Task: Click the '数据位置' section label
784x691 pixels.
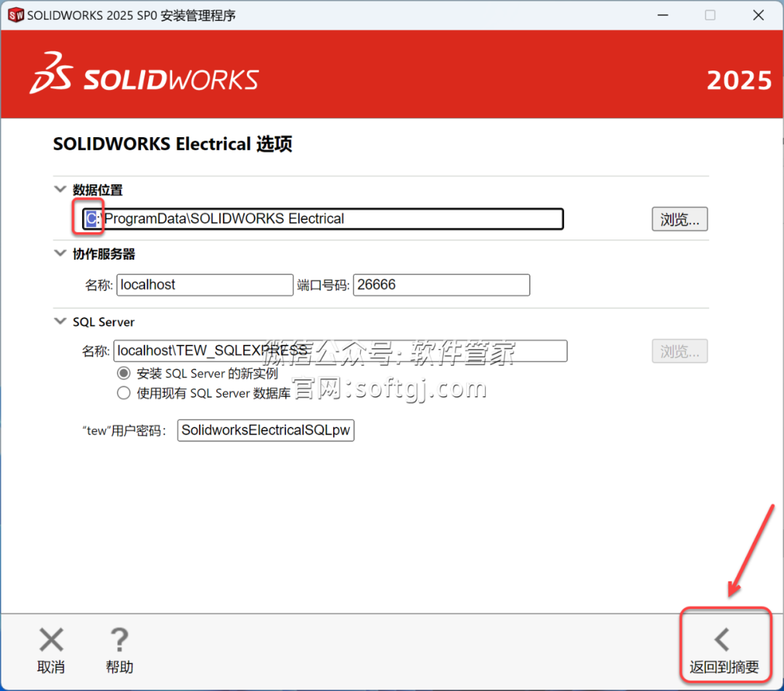Action: 97,190
